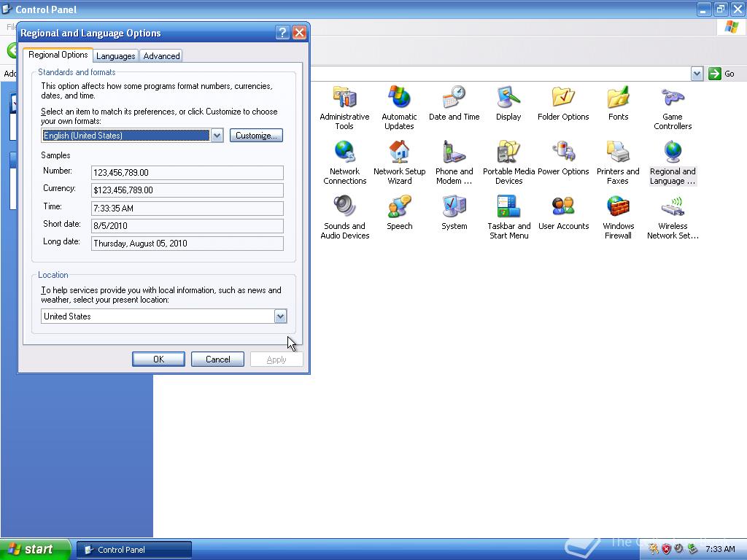Click Cancel in the dialog

click(x=217, y=359)
